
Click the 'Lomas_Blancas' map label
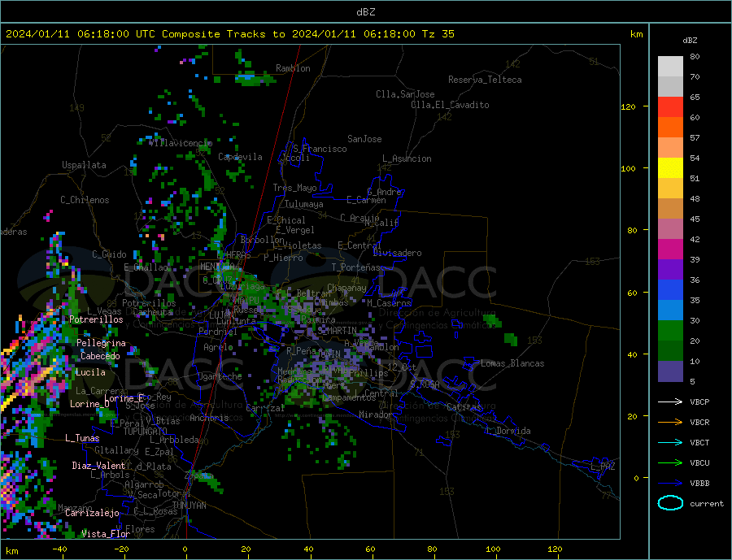click(512, 363)
